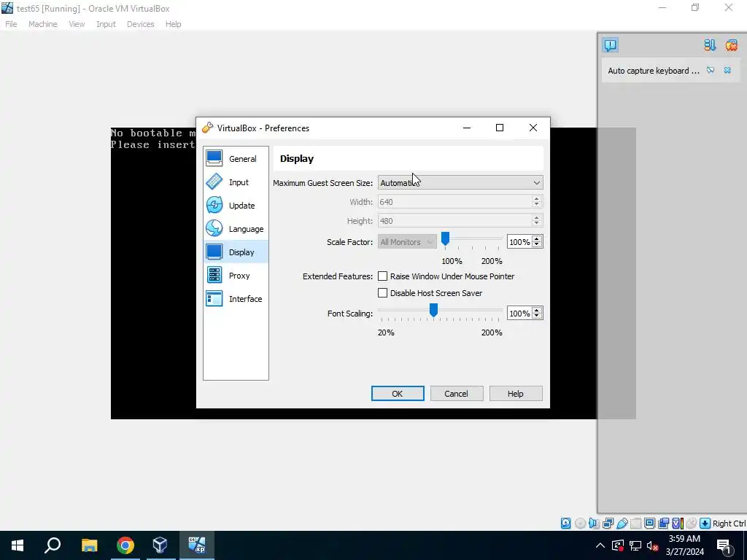Select Input in Preferences sidebar
Viewport: 747px width, 560px height.
pos(236,182)
